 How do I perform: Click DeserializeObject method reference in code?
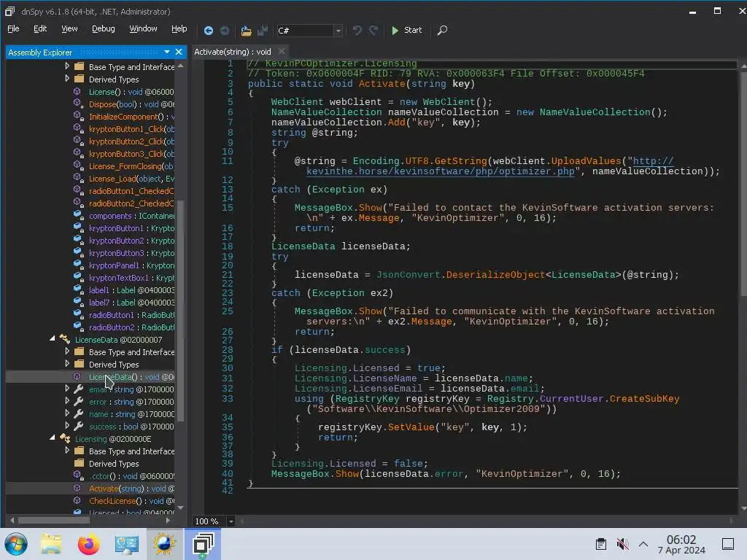coord(495,275)
